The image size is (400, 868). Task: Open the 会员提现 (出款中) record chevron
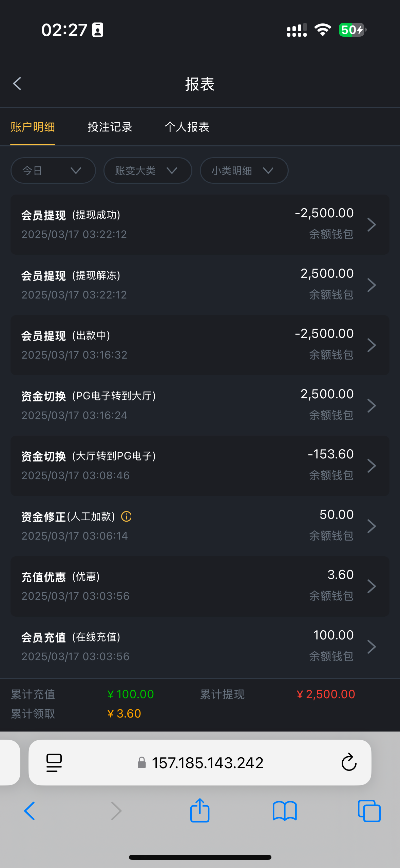[372, 345]
